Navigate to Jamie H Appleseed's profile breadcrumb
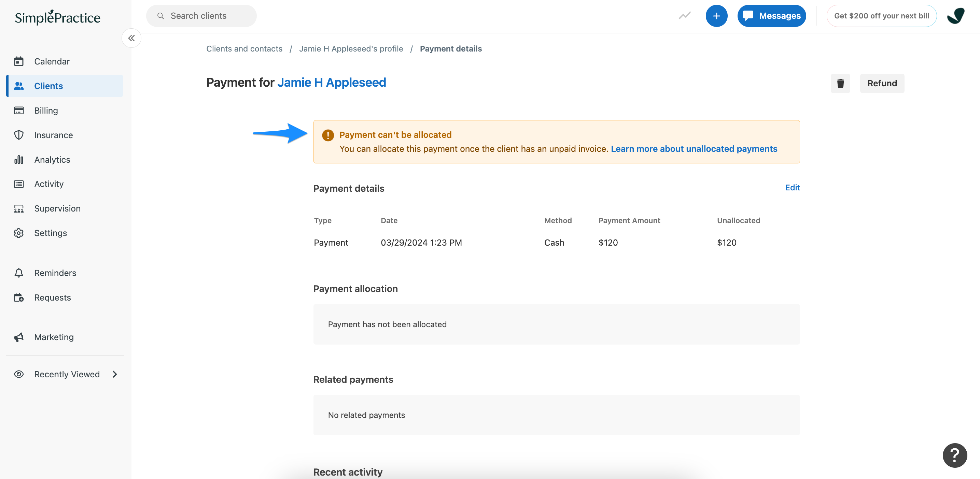The width and height of the screenshot is (980, 479). 351,49
